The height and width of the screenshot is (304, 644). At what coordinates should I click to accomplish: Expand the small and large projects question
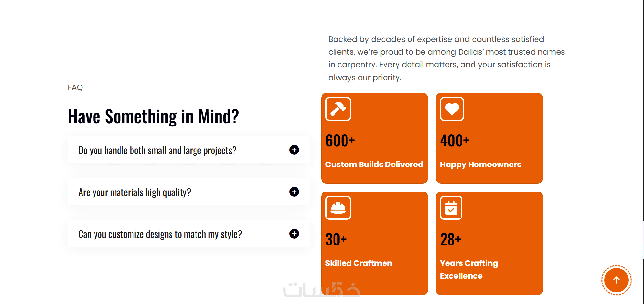tap(157, 150)
